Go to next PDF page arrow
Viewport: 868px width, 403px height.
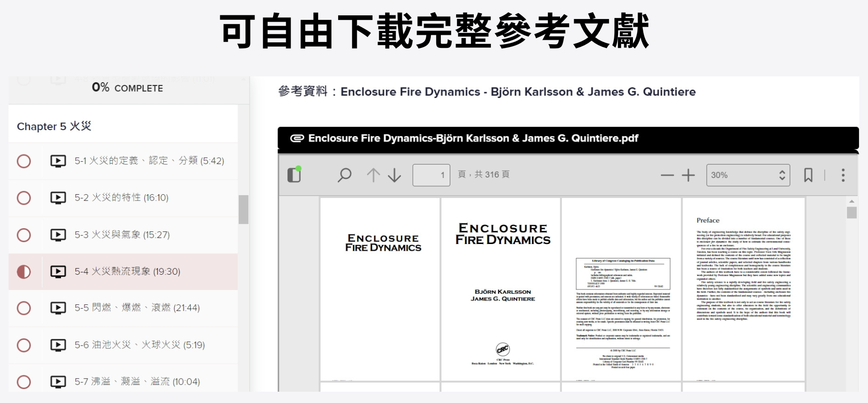395,175
